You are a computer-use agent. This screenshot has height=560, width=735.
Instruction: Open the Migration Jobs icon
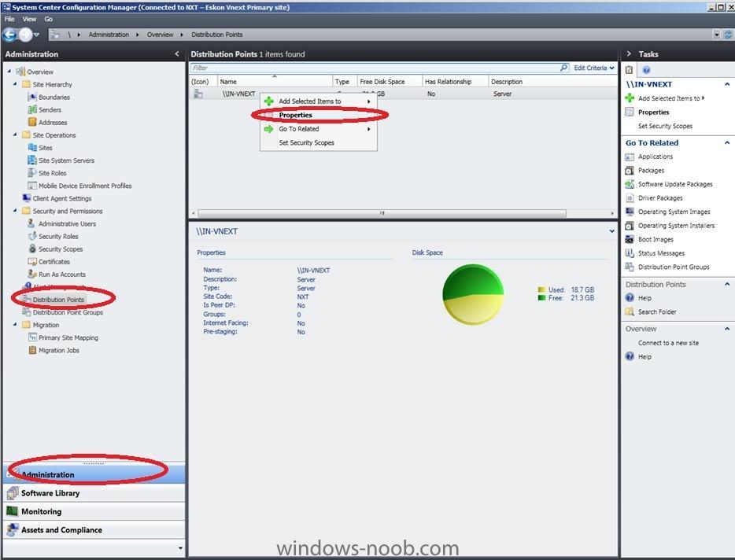(x=32, y=350)
